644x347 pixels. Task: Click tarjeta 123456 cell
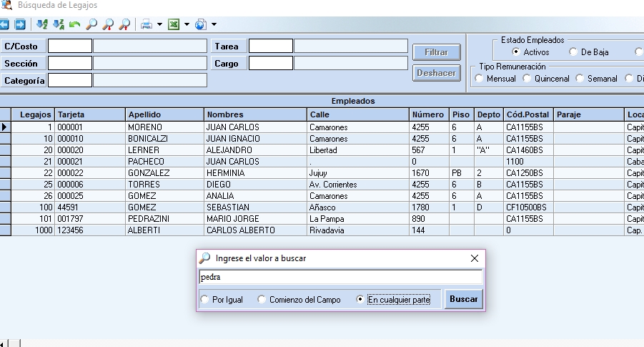(x=90, y=230)
